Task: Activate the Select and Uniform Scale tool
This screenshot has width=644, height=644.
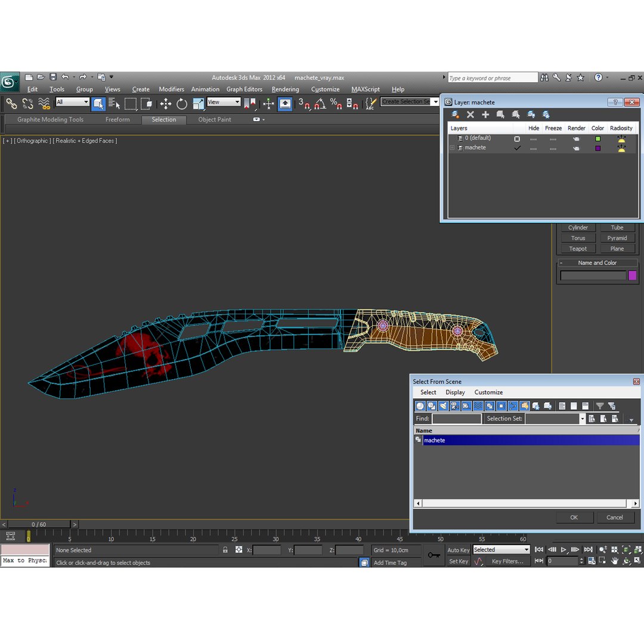Action: [x=198, y=104]
